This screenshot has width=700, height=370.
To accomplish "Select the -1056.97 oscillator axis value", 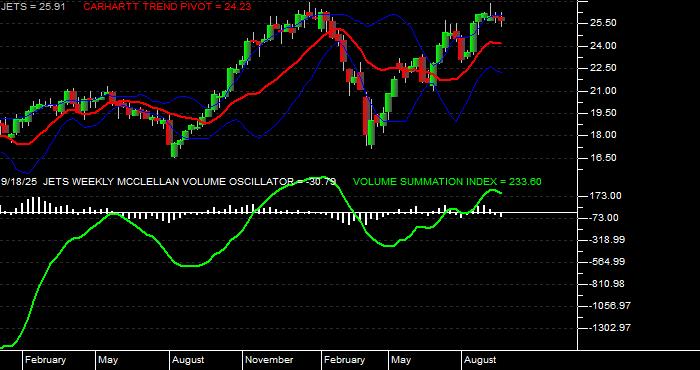I will 610,306.
